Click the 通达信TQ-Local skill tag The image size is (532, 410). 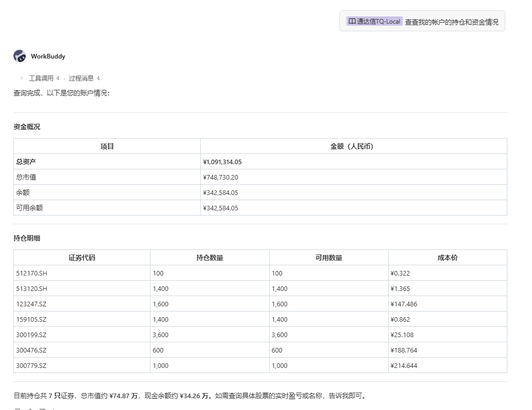click(x=374, y=22)
